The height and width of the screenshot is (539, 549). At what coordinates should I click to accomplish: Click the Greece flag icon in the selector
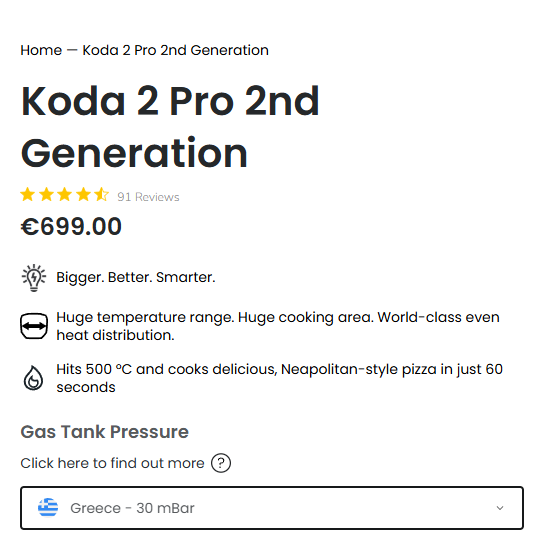48,507
